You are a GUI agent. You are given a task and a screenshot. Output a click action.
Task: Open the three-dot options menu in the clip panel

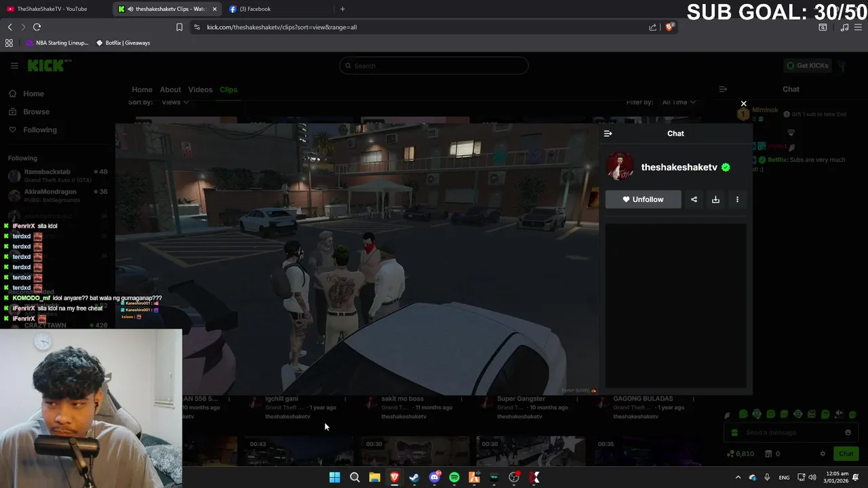(x=737, y=199)
